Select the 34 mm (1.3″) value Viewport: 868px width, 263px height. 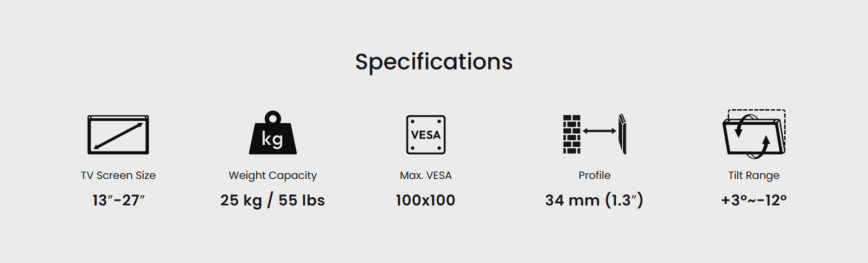coord(595,201)
